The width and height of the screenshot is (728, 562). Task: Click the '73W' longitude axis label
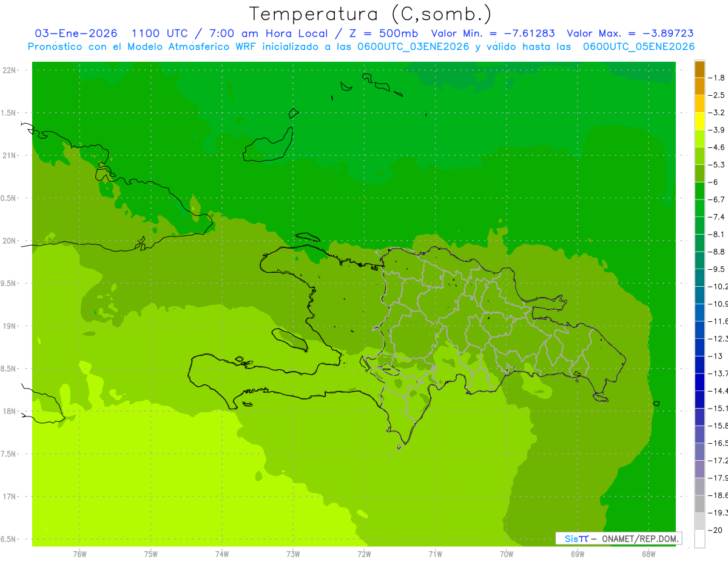click(293, 554)
